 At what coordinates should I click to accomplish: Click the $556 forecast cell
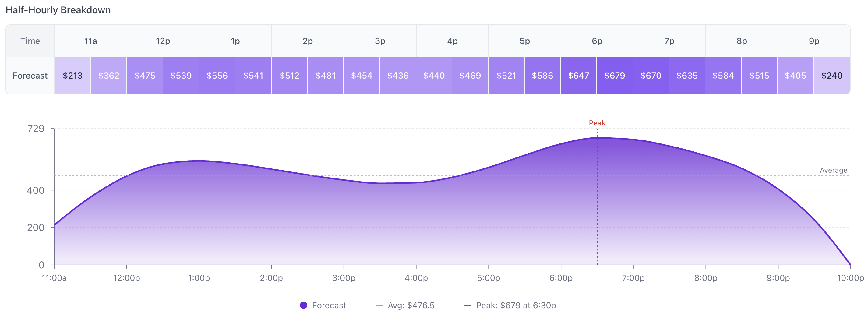[x=217, y=76]
